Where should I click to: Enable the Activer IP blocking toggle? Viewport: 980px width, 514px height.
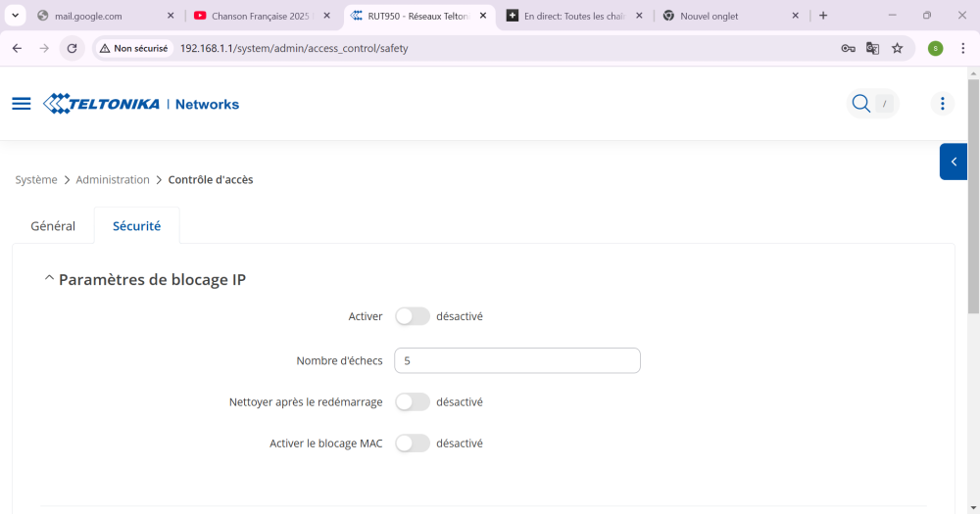point(413,316)
